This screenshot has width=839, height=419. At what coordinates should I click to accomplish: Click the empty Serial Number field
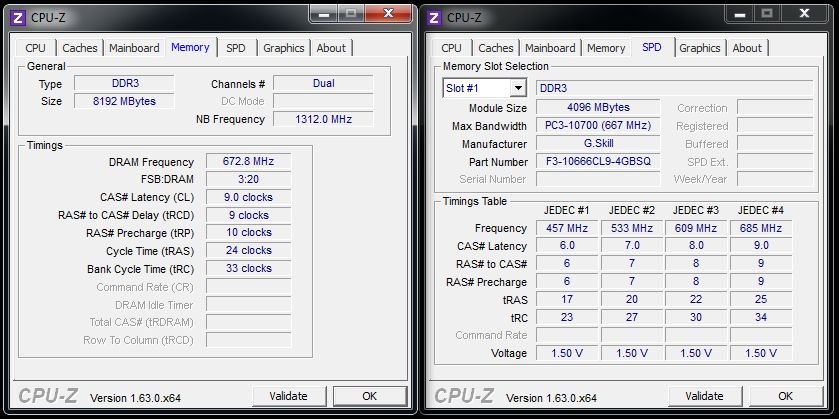coord(598,179)
